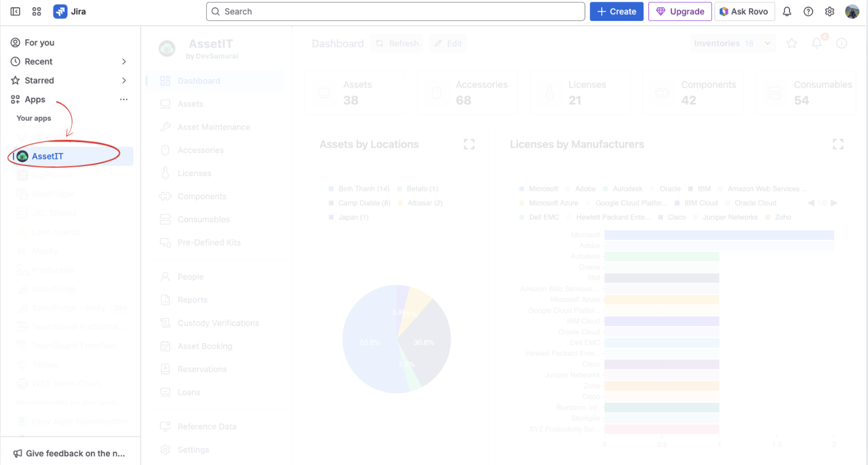Expand Licenses by Manufacturers chart fullscreen
This screenshot has height=465, width=868.
838,144
